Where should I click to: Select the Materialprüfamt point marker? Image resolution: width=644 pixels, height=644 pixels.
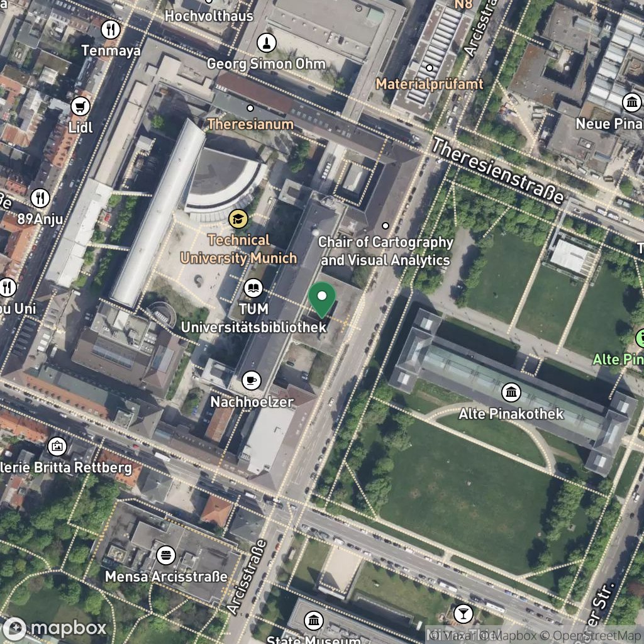coord(430,68)
